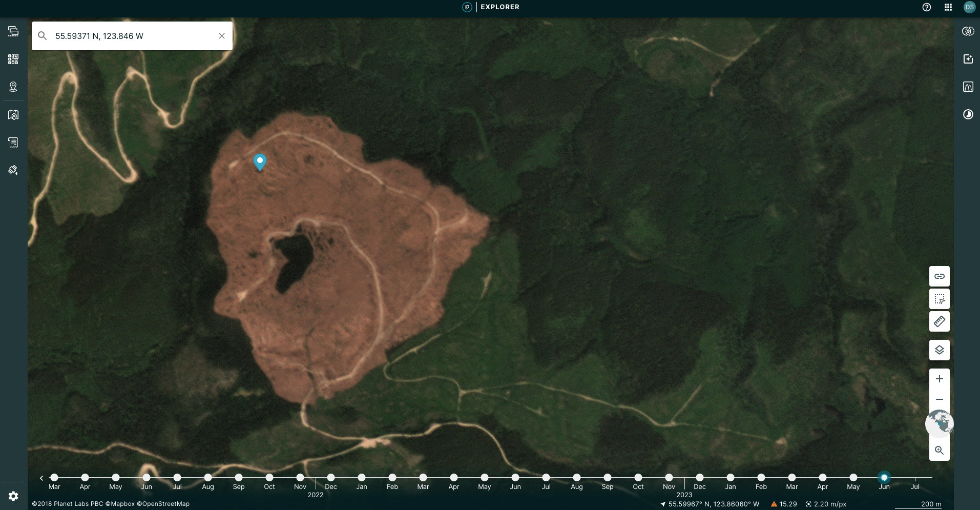Click the globe overview thumbnail

pyautogui.click(x=939, y=424)
